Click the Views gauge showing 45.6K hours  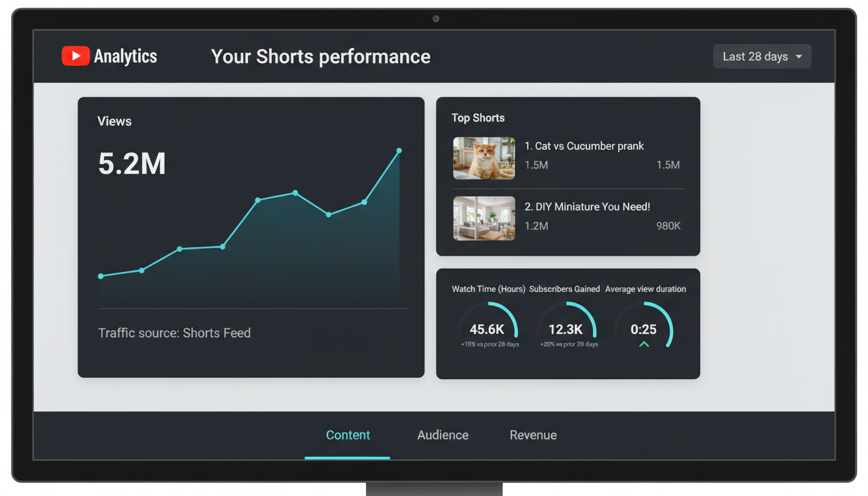pyautogui.click(x=489, y=329)
